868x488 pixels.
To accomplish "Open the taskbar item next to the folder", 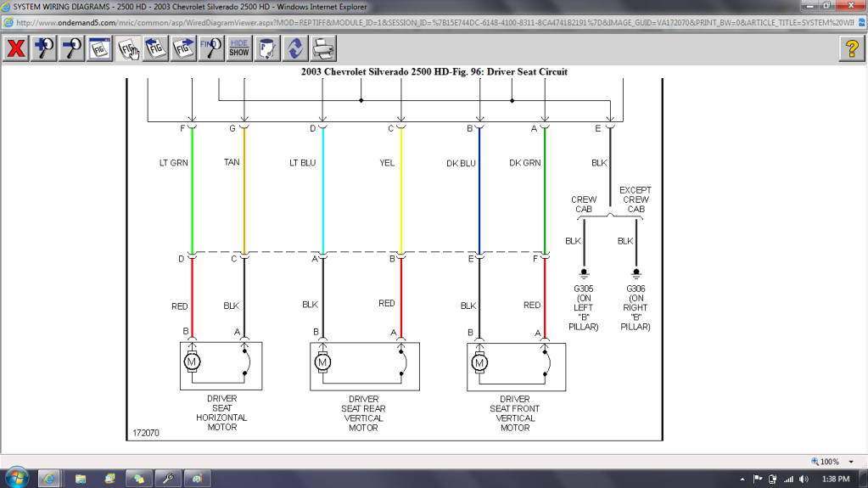I will [109, 478].
